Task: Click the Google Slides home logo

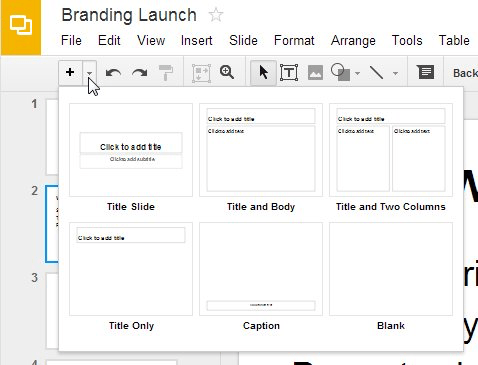Action: coord(21,27)
